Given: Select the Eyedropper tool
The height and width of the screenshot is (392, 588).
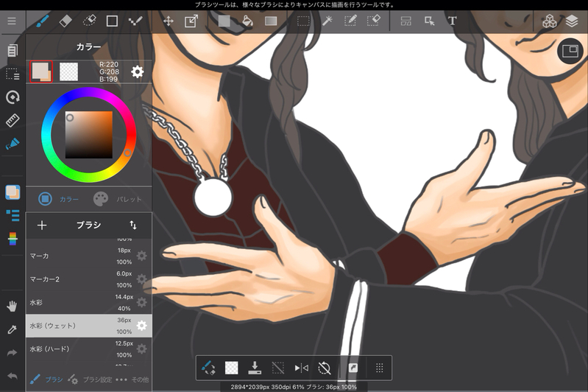Looking at the screenshot, I should pos(12,329).
